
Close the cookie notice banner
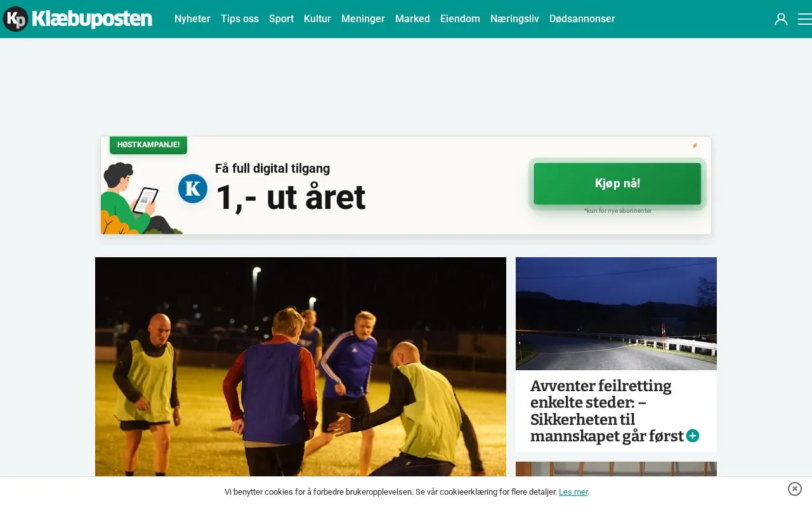tap(795, 489)
